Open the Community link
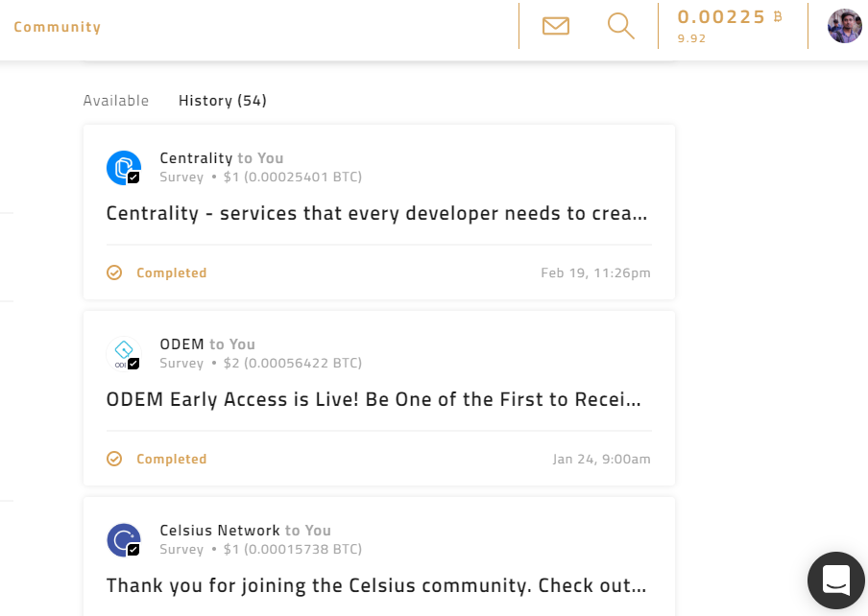Screen dimensions: 868x616 [58, 27]
